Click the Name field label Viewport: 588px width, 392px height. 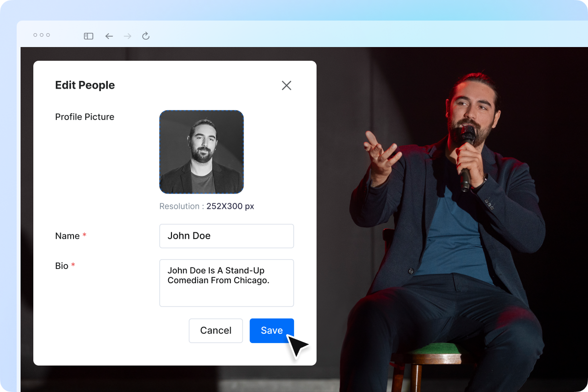click(x=68, y=236)
